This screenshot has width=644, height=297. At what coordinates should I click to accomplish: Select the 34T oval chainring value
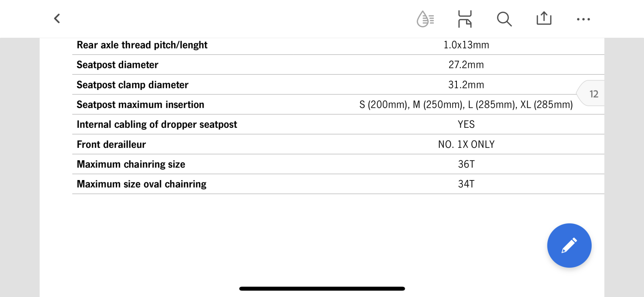point(466,184)
